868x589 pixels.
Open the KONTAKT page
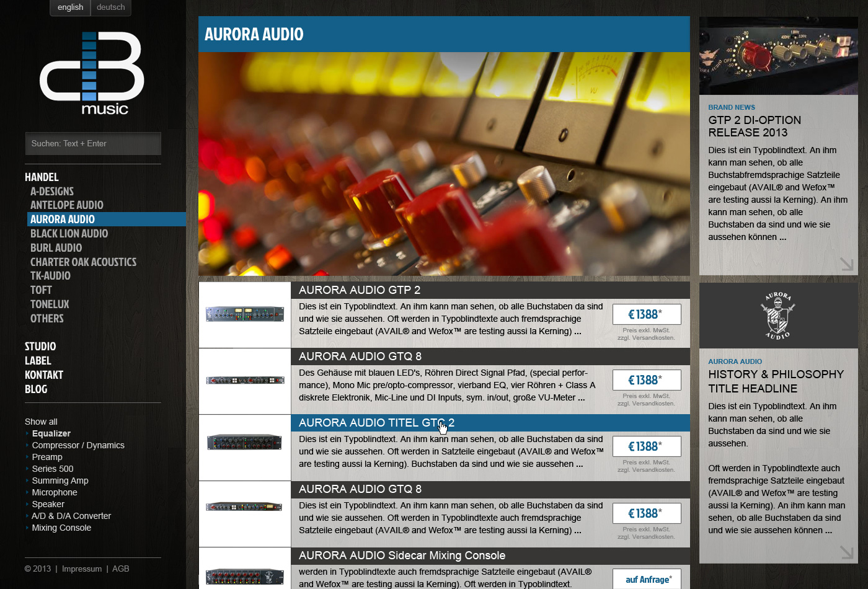[44, 375]
